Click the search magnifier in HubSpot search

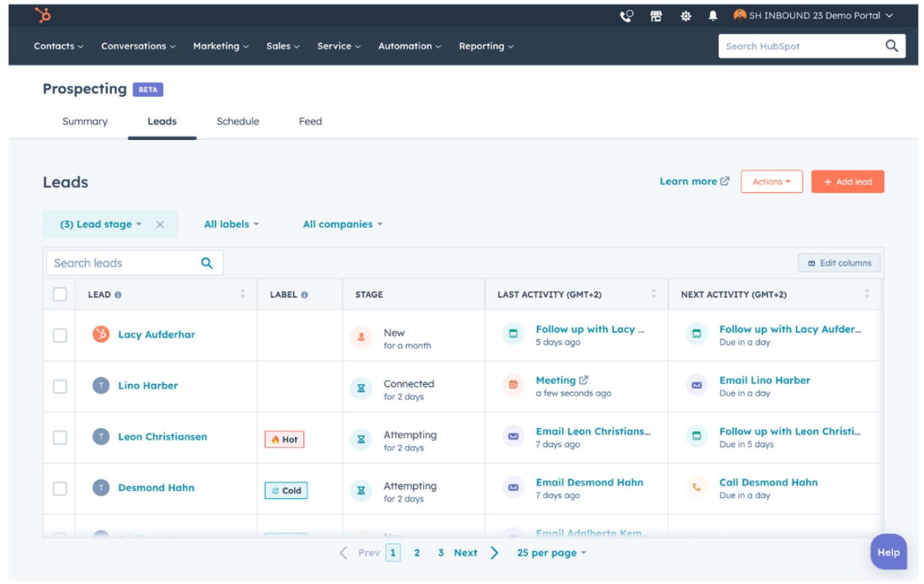click(891, 46)
